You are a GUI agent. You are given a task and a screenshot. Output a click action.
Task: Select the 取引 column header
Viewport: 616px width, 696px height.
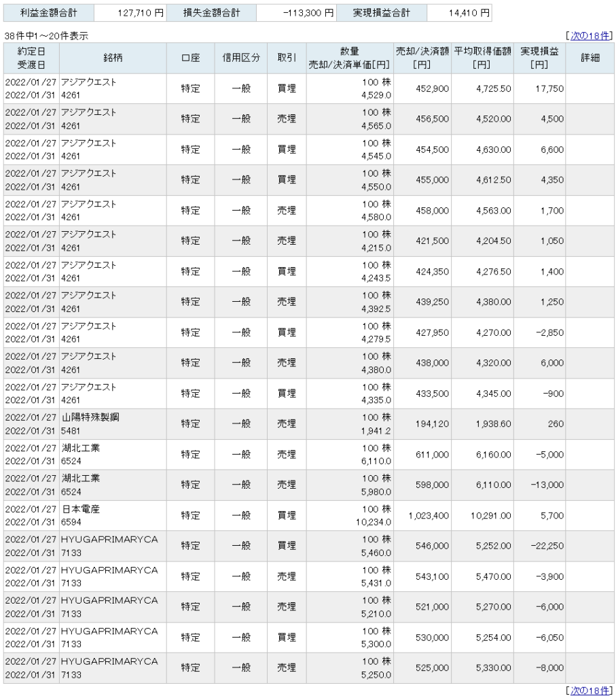[x=287, y=58]
